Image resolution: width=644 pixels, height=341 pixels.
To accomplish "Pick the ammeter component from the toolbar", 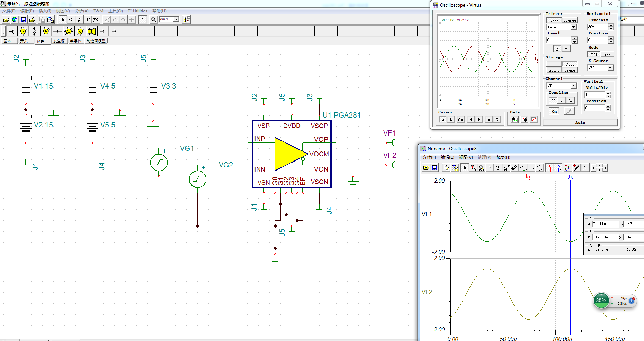I will (x=46, y=31).
